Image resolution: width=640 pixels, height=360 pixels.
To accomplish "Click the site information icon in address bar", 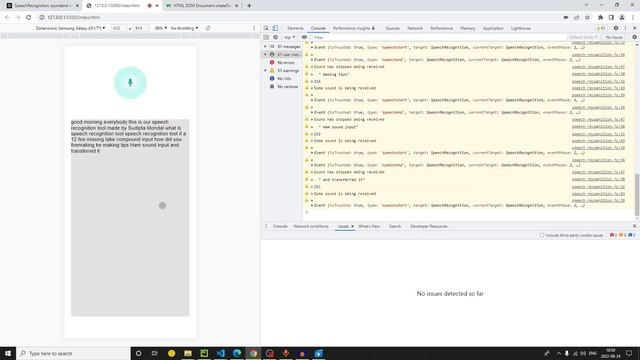I will tap(42, 17).
